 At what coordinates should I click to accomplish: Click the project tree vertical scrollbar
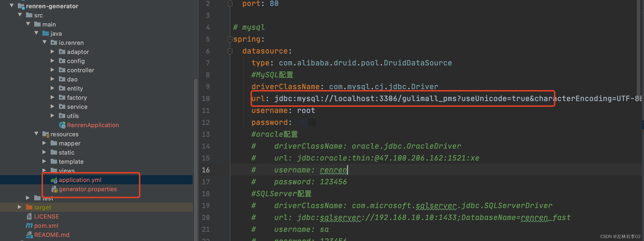pos(196,160)
